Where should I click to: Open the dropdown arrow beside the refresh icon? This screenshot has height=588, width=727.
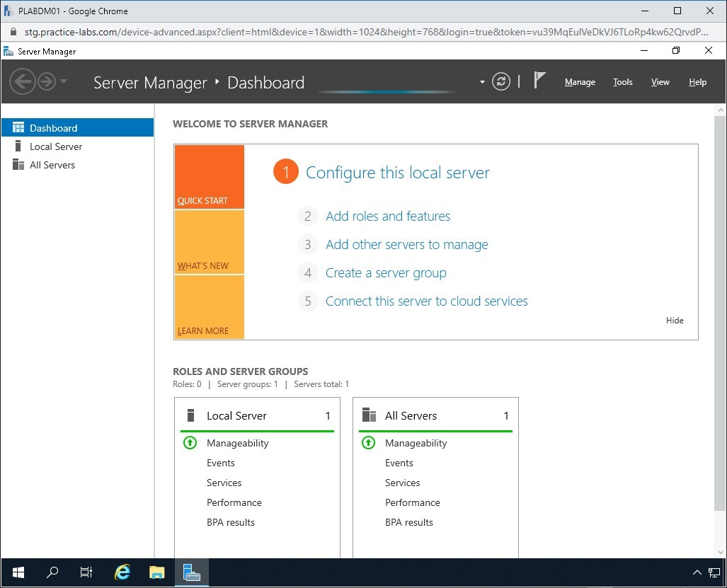(x=482, y=81)
